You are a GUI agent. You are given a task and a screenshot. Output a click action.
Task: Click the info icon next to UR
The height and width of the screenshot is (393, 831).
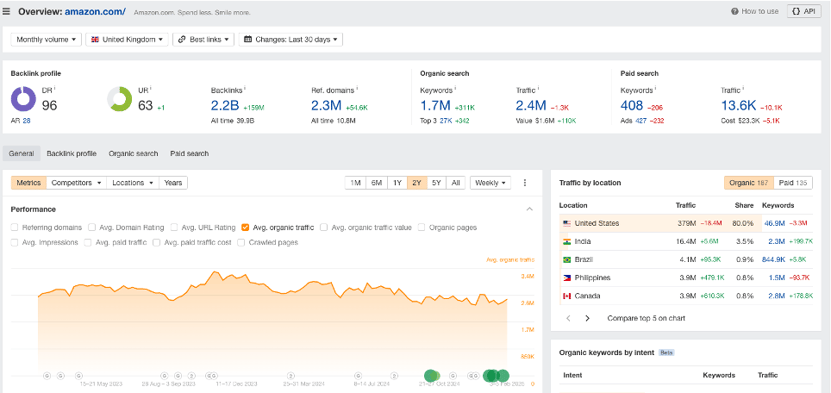(152, 88)
